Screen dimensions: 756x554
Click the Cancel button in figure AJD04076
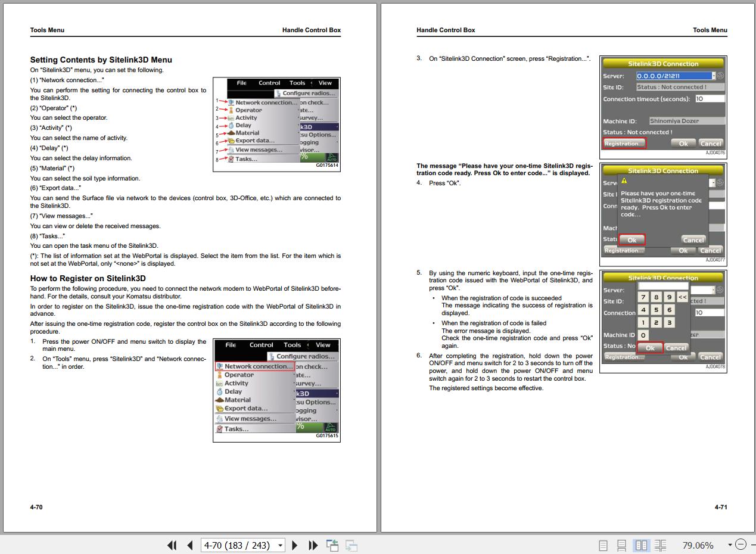(711, 144)
